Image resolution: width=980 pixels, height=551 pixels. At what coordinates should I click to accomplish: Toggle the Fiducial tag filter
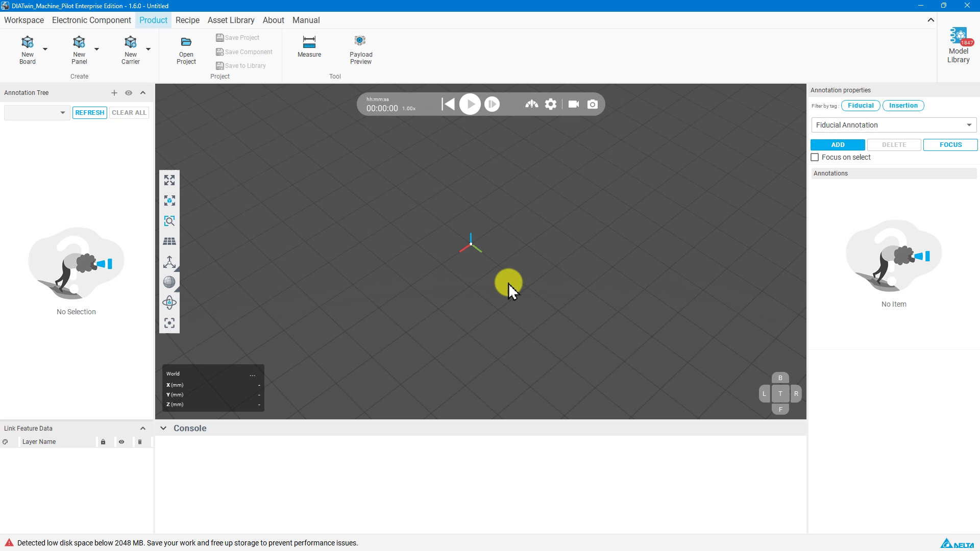pyautogui.click(x=861, y=106)
